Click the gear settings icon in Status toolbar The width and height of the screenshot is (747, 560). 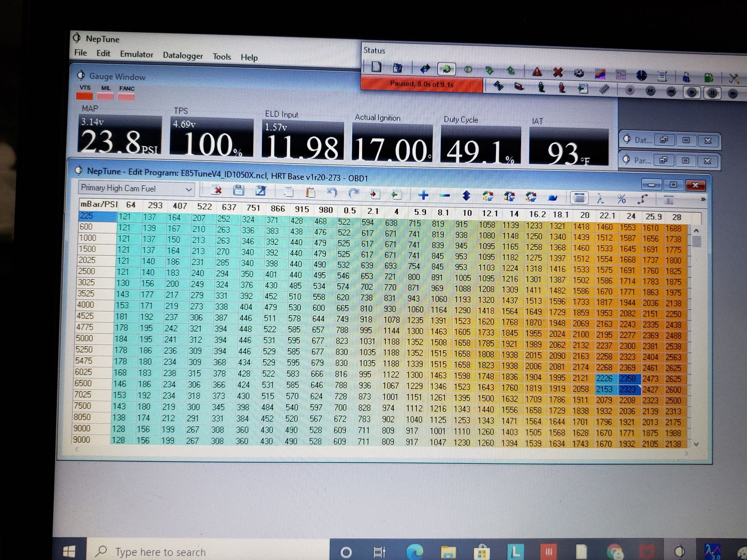coord(579,73)
